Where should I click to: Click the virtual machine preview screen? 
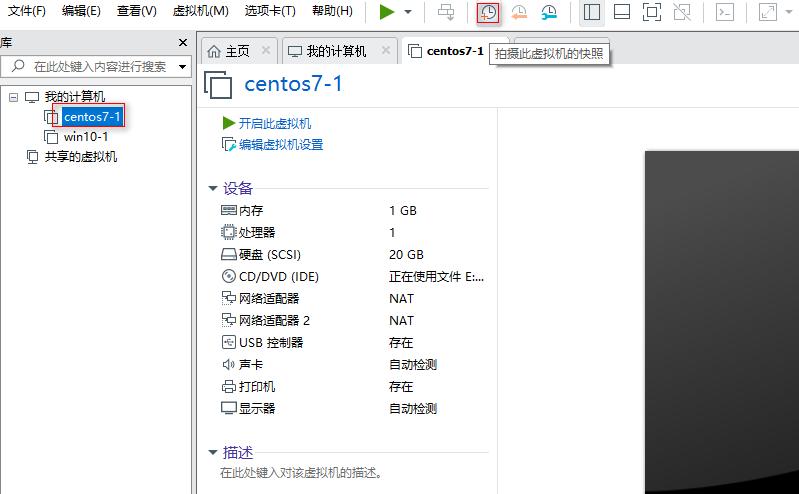coord(722,322)
